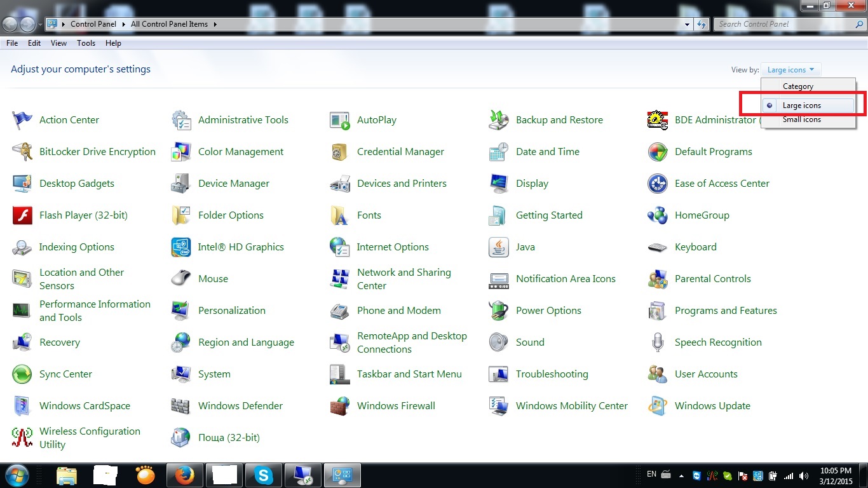This screenshot has height=488, width=868.
Task: Click the Windows Start button
Action: coord(17,475)
